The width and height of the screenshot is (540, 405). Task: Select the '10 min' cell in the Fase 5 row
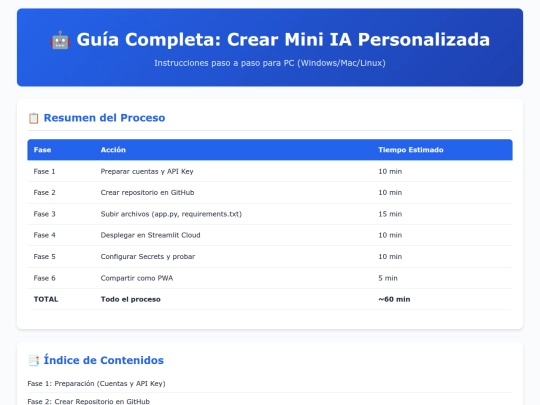[390, 257]
